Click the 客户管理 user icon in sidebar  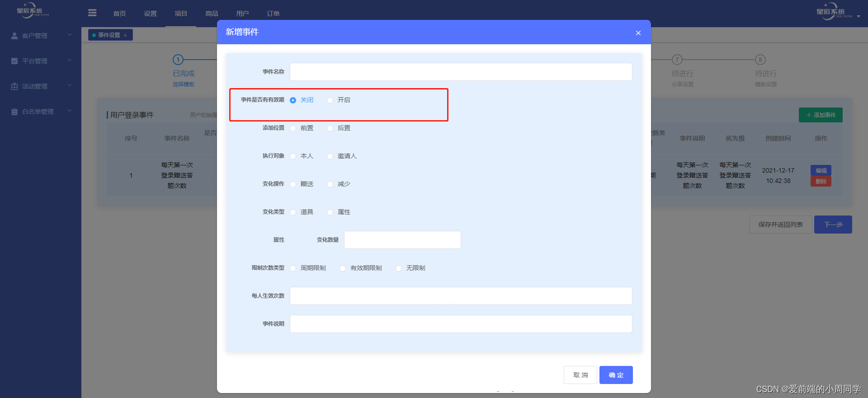14,36
